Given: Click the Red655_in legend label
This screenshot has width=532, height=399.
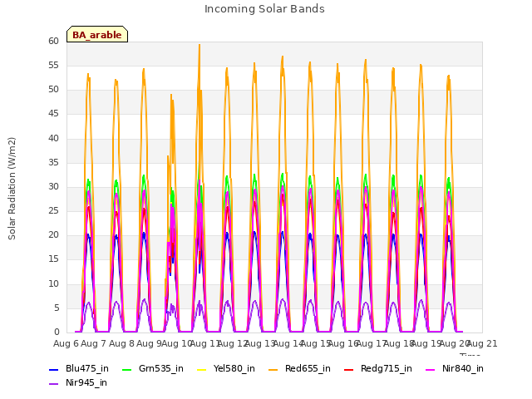Looking at the screenshot, I should tap(308, 369).
